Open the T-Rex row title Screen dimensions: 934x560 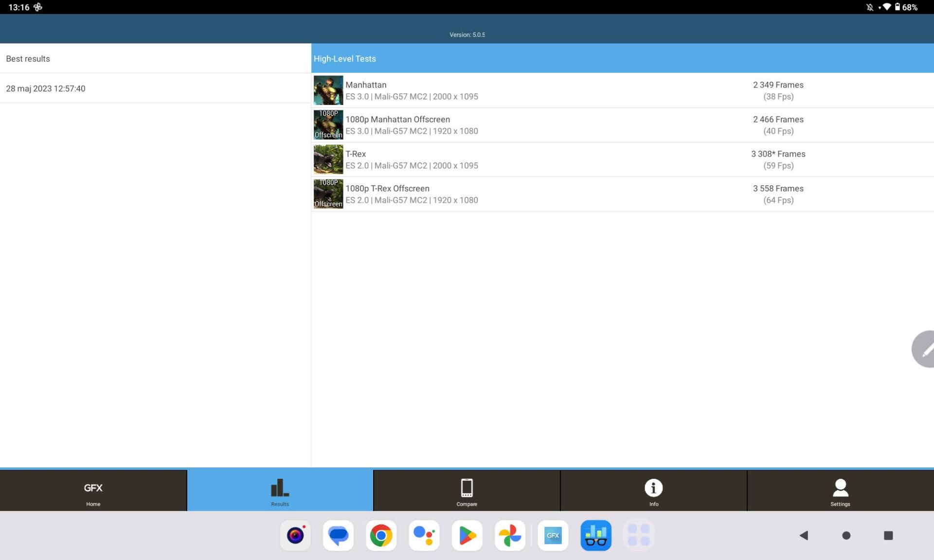(x=356, y=154)
